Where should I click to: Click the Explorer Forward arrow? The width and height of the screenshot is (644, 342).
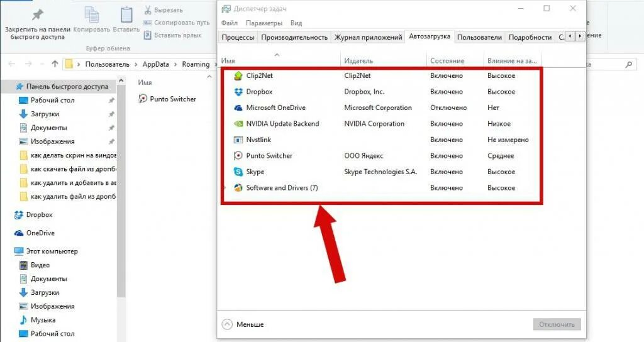click(x=28, y=63)
